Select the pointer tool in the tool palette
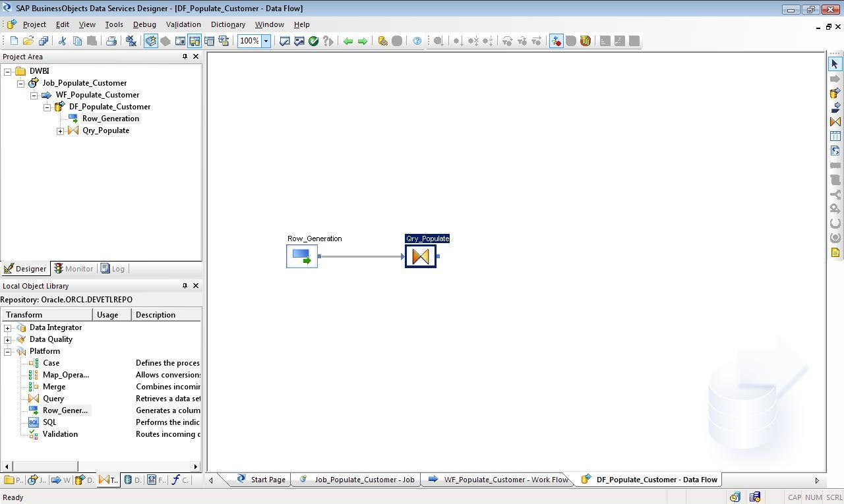 [835, 64]
